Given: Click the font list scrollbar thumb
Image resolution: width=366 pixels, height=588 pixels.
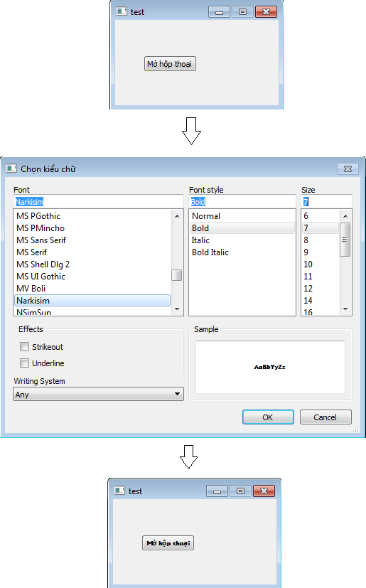Looking at the screenshot, I should tap(177, 275).
